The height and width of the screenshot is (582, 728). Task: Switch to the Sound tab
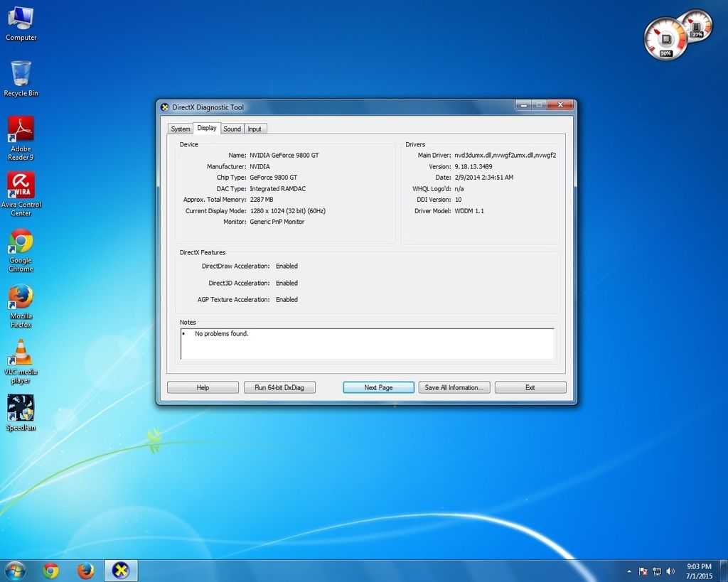click(232, 129)
